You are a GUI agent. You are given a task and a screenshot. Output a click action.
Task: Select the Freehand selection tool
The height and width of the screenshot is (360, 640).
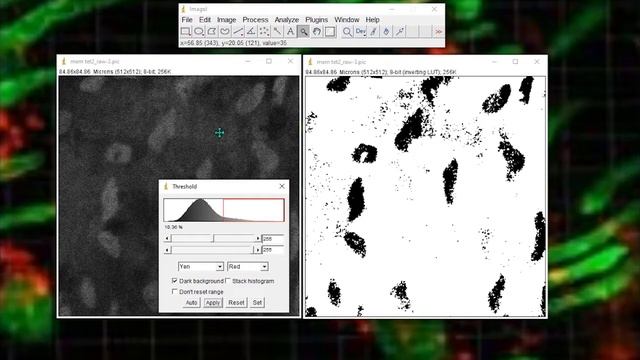tap(225, 31)
